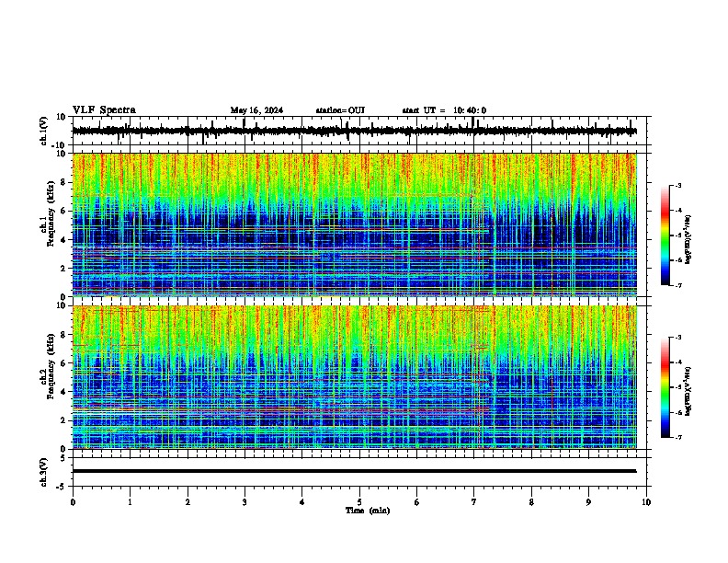Click the 'start UT = 10:40:0' label
Viewport: 728px width, 563px height.
pyautogui.click(x=444, y=110)
